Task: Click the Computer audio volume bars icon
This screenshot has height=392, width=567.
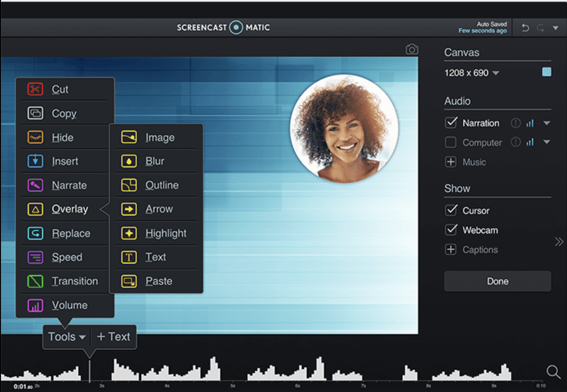Action: tap(530, 142)
